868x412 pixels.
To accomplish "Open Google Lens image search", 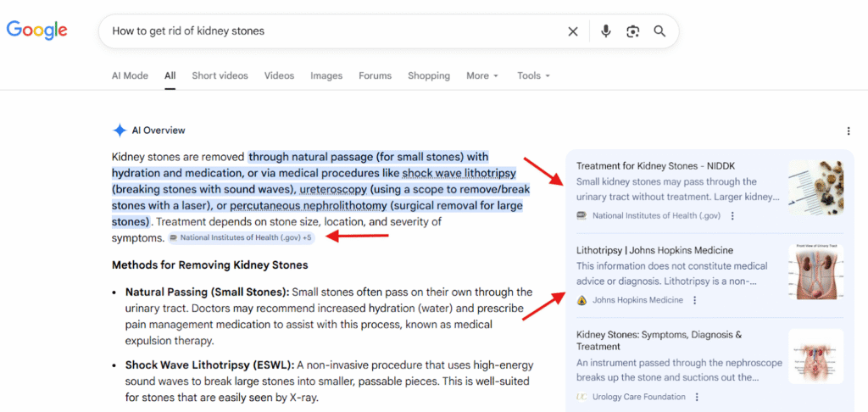I will 632,31.
